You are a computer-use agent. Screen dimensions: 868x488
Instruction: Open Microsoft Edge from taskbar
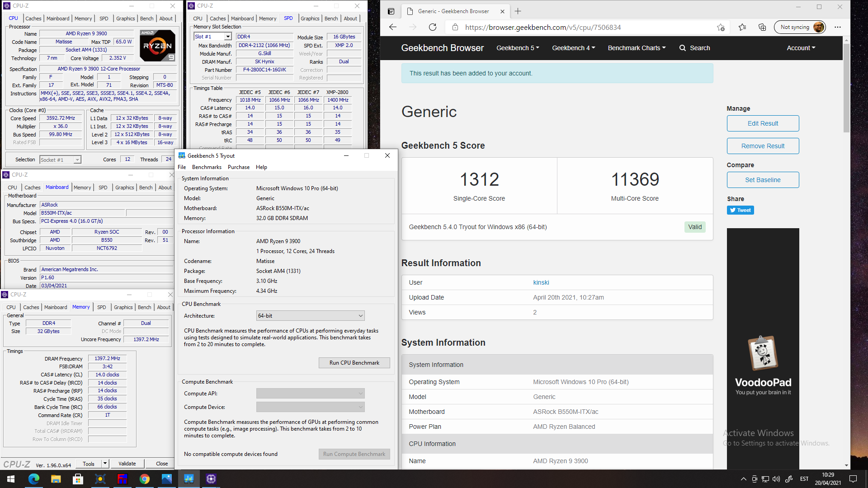(x=33, y=479)
